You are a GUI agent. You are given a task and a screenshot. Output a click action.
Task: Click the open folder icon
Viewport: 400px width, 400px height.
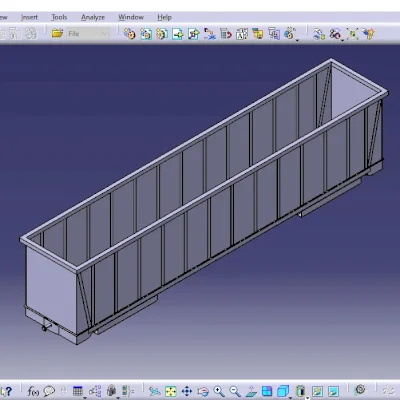pos(57,33)
